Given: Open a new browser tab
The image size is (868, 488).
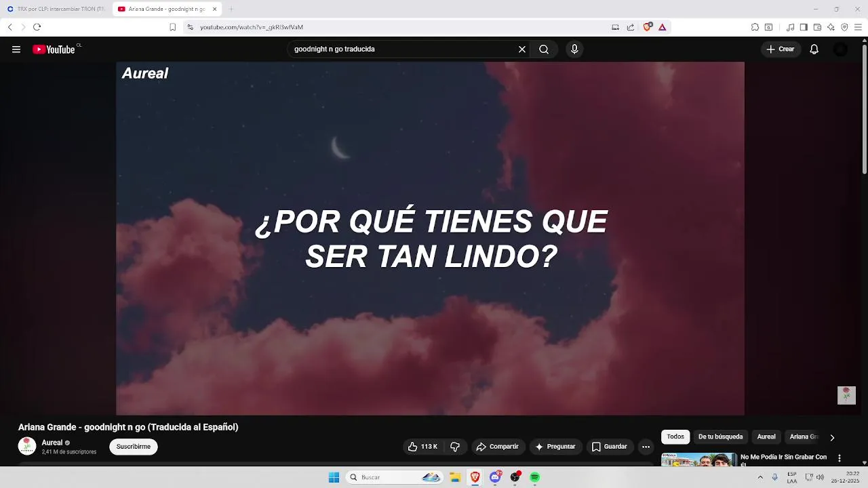Looking at the screenshot, I should pyautogui.click(x=231, y=9).
